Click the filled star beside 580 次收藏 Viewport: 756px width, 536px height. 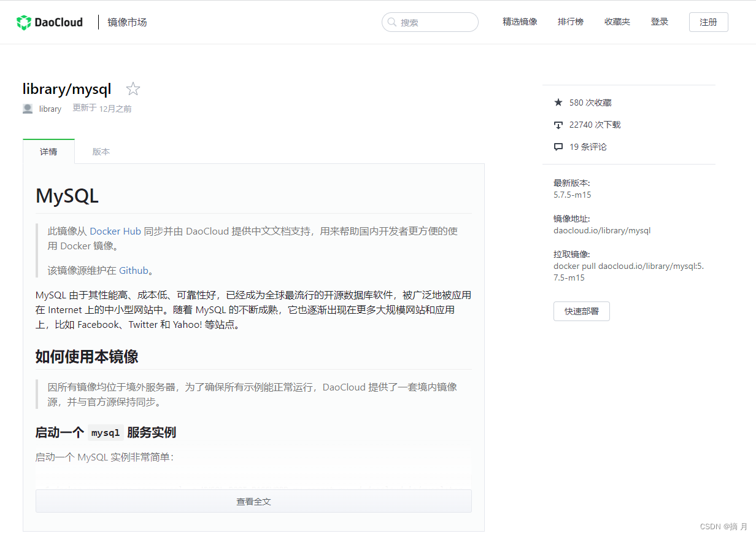(558, 103)
